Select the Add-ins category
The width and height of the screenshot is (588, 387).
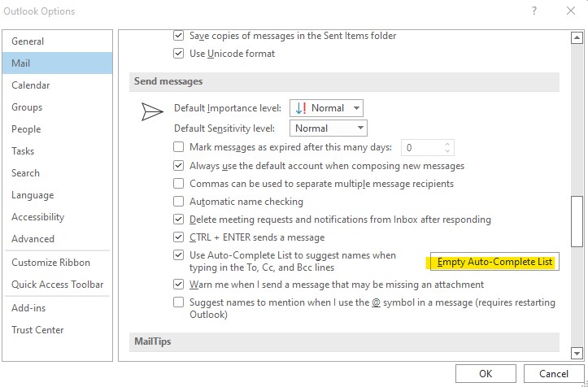coord(57,308)
